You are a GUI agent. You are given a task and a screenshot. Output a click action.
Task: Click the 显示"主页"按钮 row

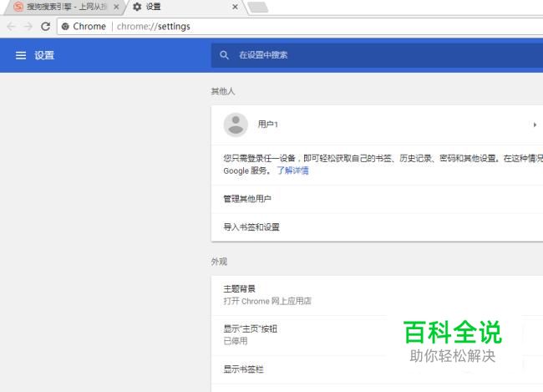(x=377, y=335)
